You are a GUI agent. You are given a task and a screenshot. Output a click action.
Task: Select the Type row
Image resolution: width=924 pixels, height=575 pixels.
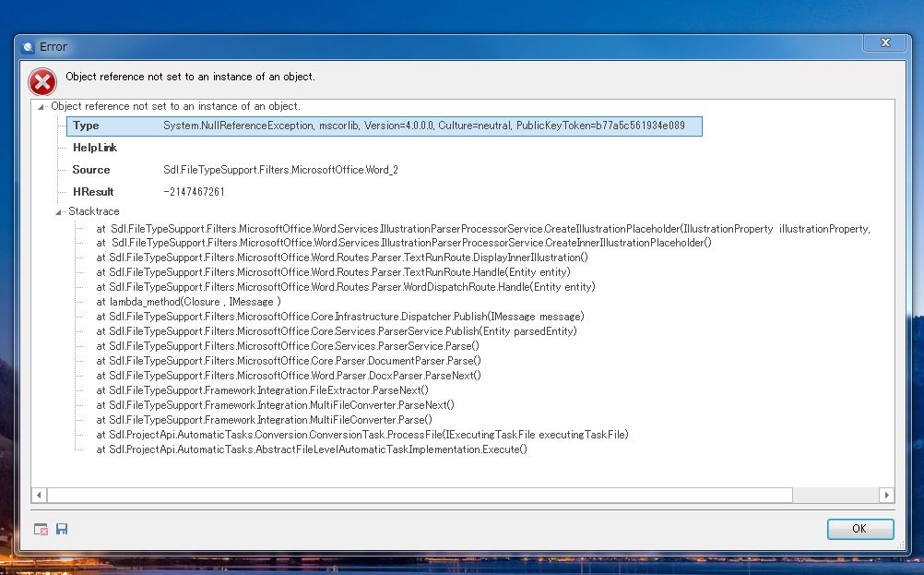coord(385,126)
